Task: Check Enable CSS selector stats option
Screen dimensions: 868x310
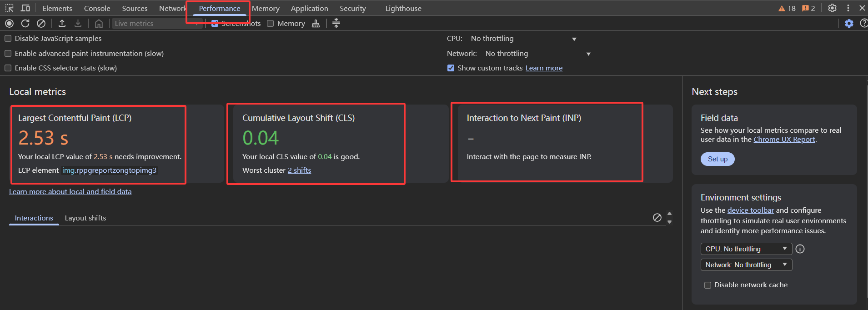Action: [x=8, y=68]
